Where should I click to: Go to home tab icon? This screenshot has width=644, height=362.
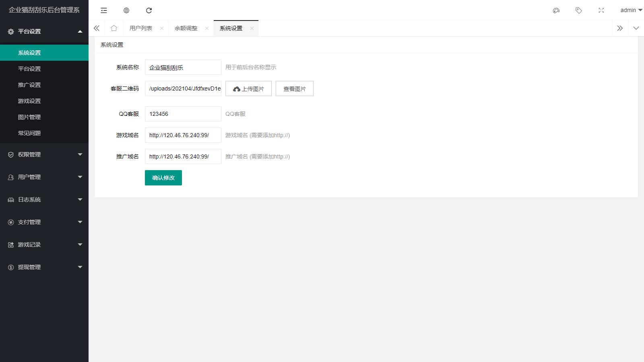(114, 28)
